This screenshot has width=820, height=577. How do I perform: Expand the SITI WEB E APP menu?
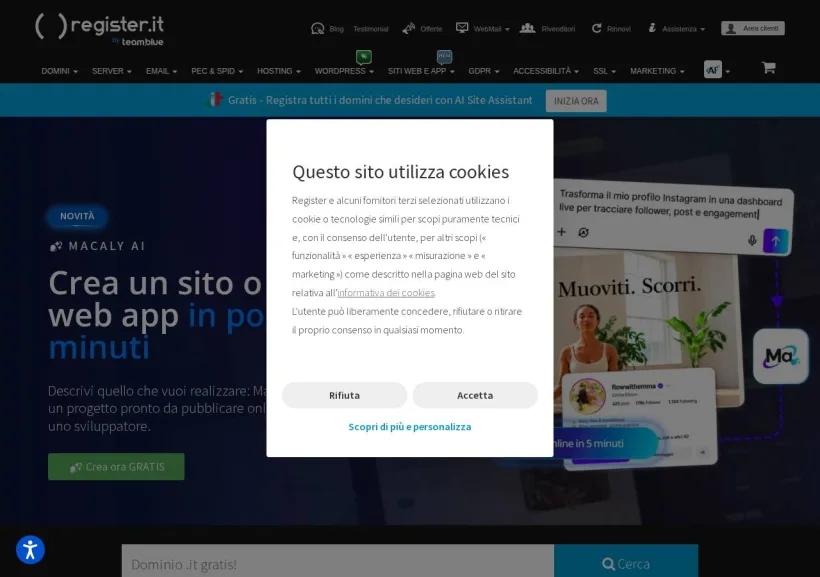[x=421, y=71]
